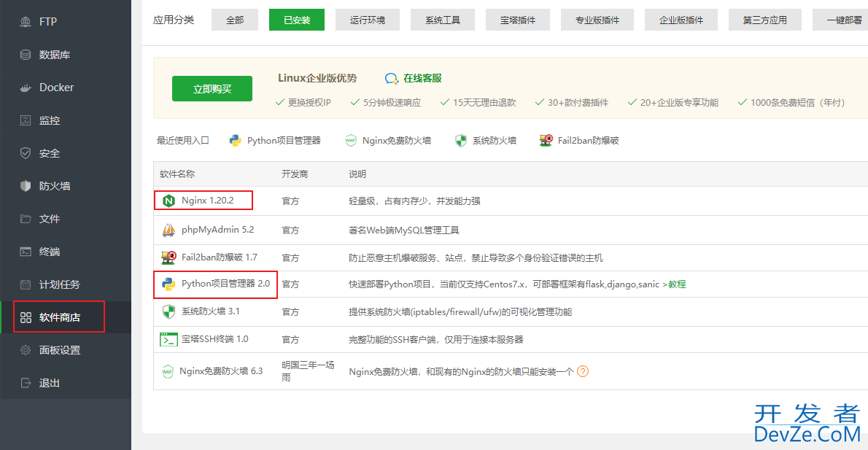Go to 监控 in sidebar menu

pyautogui.click(x=50, y=120)
